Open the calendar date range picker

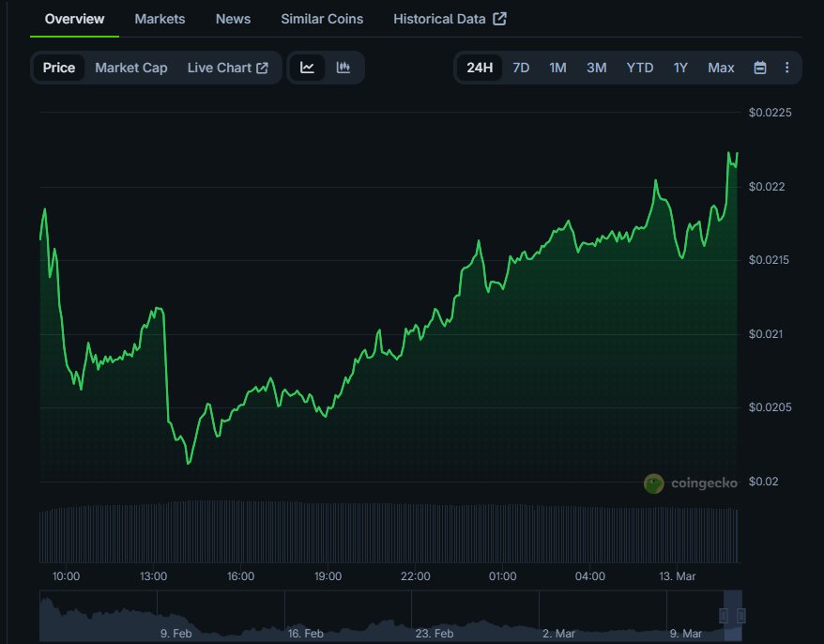coord(760,68)
